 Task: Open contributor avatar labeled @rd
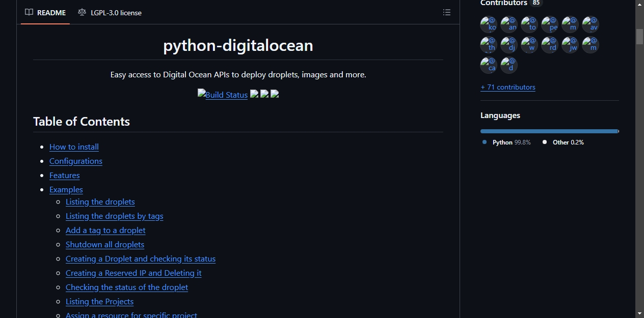pos(550,45)
